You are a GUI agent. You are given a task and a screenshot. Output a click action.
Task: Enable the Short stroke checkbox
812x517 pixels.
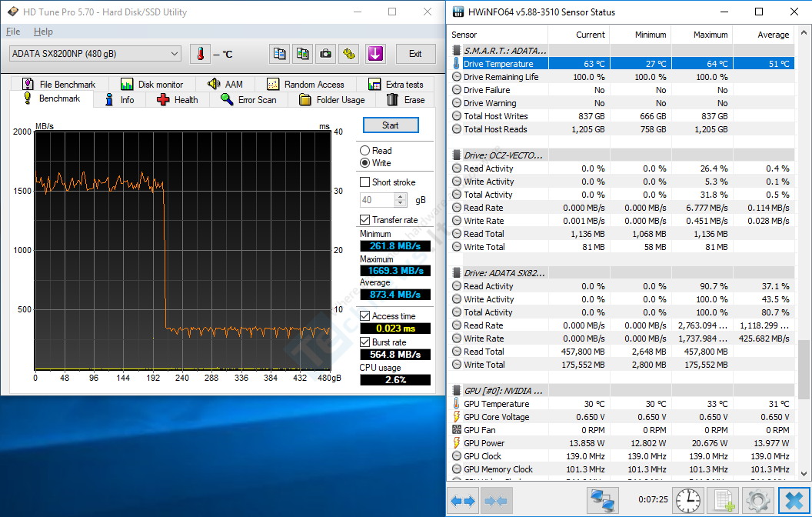(365, 182)
